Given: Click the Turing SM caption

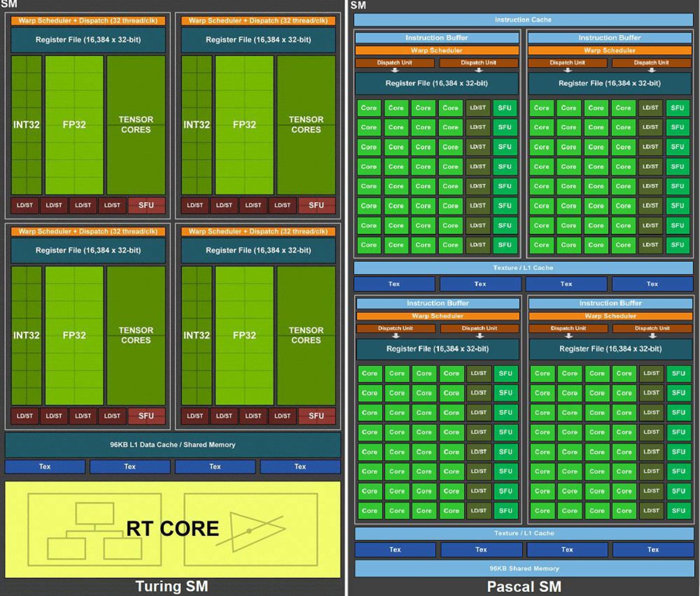Looking at the screenshot, I should pos(172,586).
